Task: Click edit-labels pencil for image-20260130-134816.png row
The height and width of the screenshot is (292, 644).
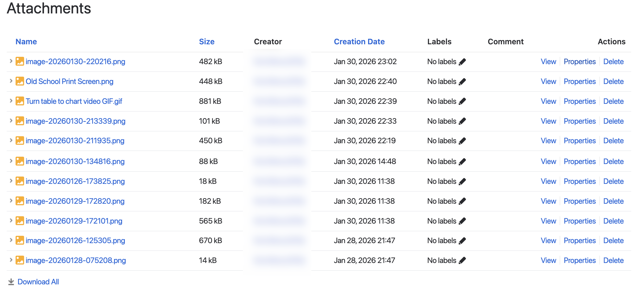Action: click(462, 162)
